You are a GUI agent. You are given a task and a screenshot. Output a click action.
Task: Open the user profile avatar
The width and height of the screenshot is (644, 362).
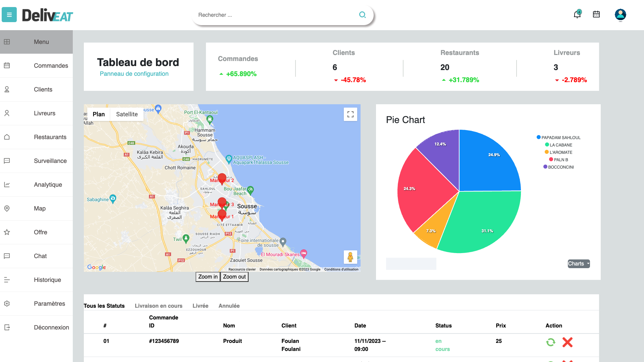621,15
